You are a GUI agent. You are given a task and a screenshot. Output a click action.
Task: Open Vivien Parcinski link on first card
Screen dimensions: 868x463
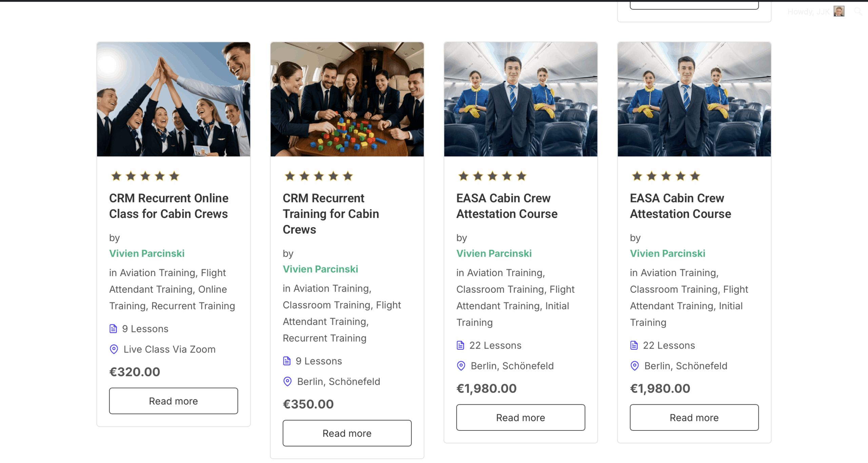147,253
